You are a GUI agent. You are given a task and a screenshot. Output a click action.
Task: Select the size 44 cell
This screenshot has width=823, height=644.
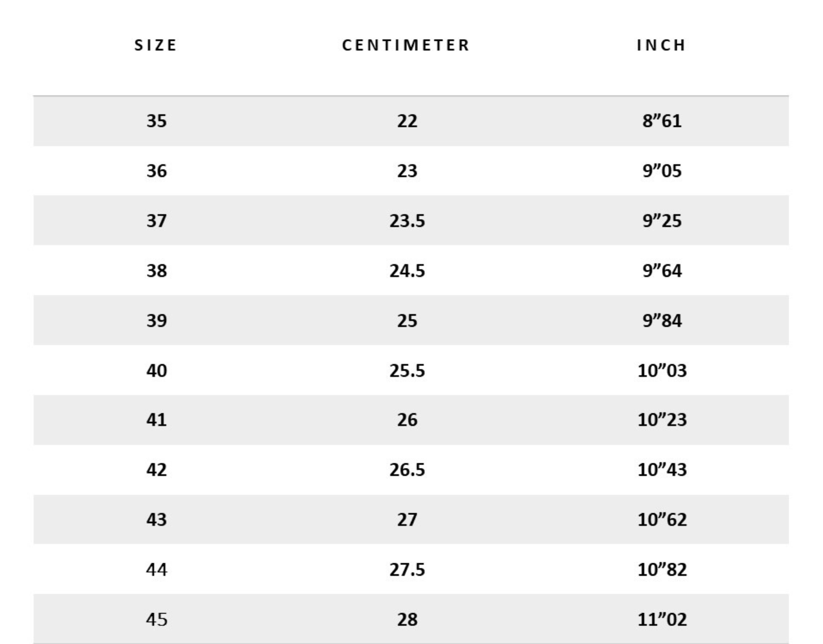tap(157, 569)
